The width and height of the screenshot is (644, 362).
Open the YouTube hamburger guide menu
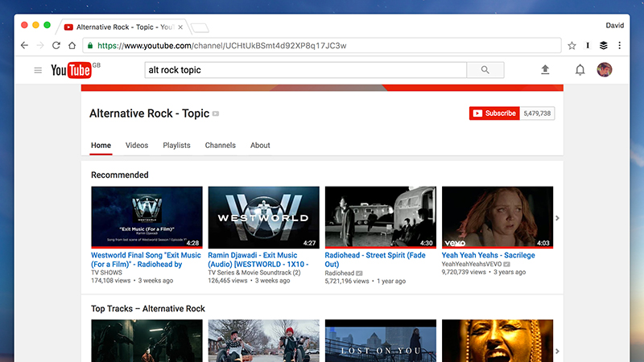point(38,70)
